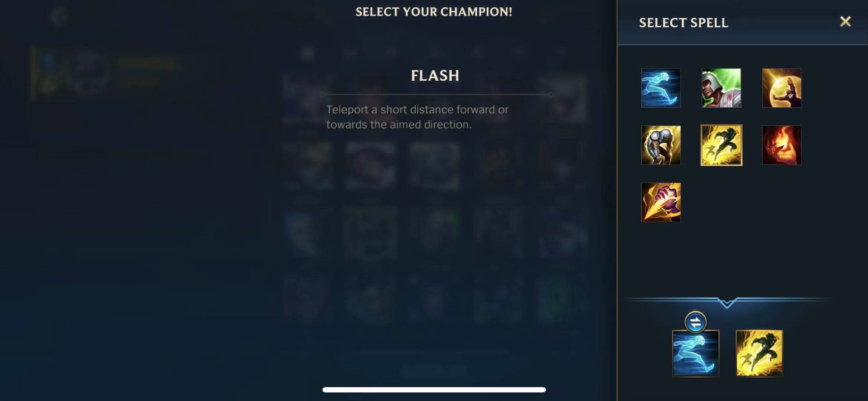Close the Select Spell panel

845,22
